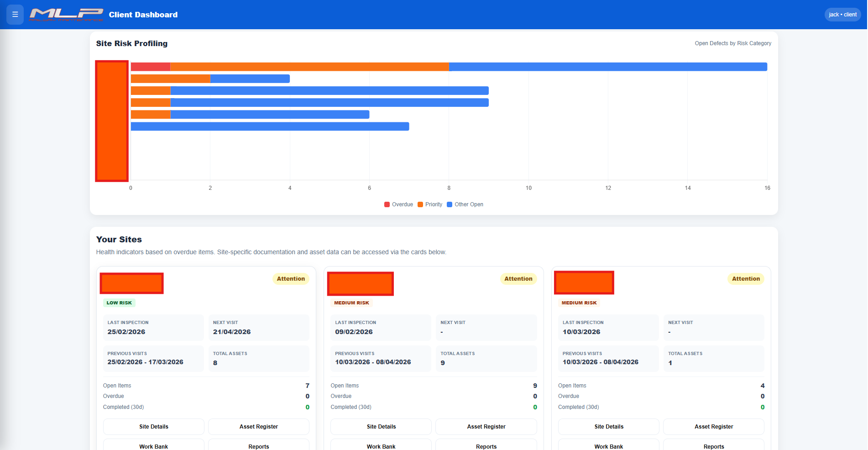Toggle the Other Open series in the chart legend

pyautogui.click(x=465, y=204)
